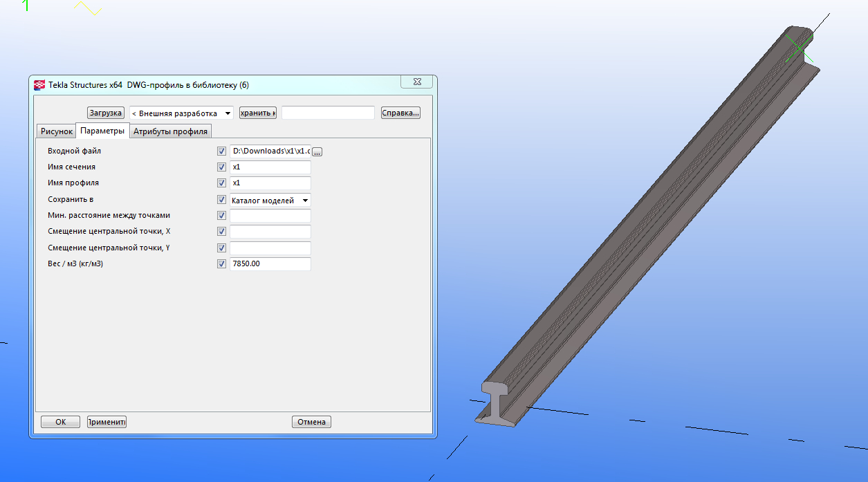Confirm the dialog with OK
This screenshot has height=482, width=868.
[60, 422]
